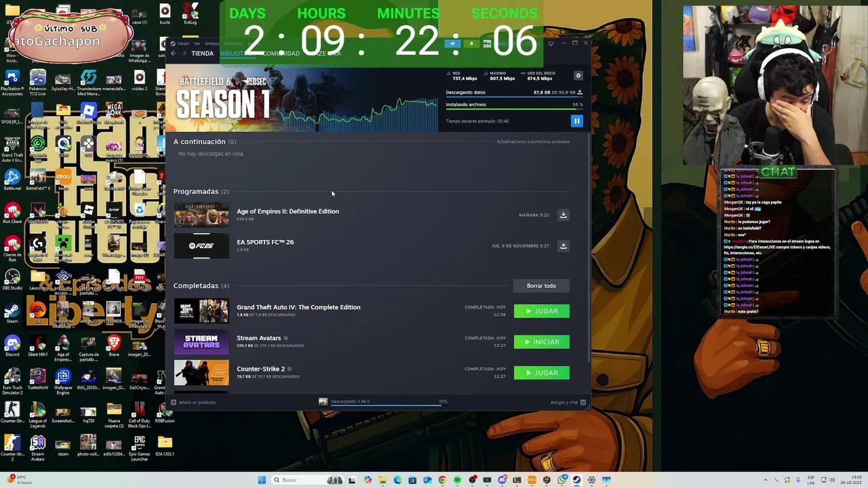The width and height of the screenshot is (868, 488).
Task: Show hidden system tray icons chevron
Action: pos(766,480)
